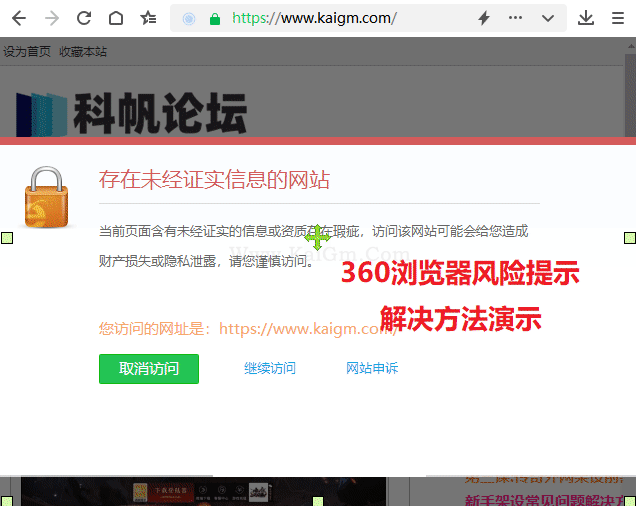Click the 设为首页 link
The height and width of the screenshot is (506, 636).
[x=27, y=52]
